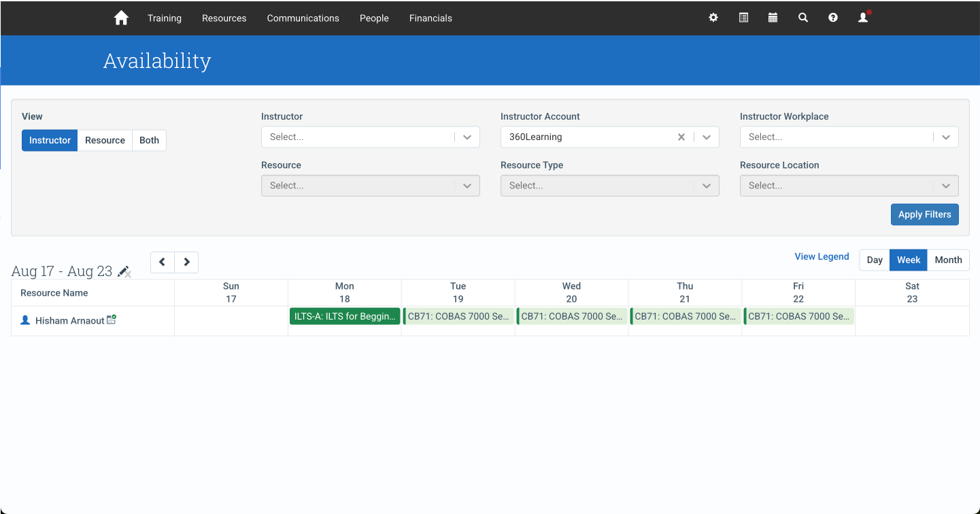The height and width of the screenshot is (514, 980).
Task: Clear the 360Learning account selection
Action: [x=681, y=137]
